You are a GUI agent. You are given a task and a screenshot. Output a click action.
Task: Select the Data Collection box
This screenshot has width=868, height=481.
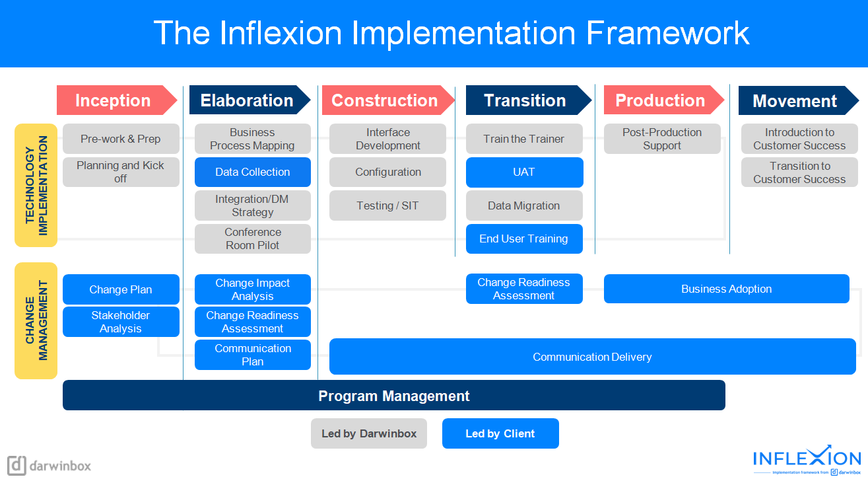(x=253, y=172)
